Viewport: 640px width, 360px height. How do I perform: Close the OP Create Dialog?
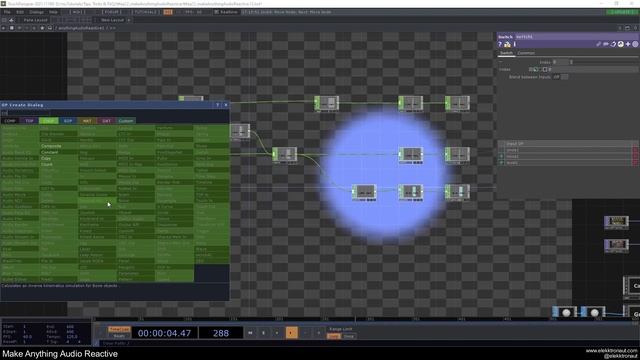tap(226, 105)
